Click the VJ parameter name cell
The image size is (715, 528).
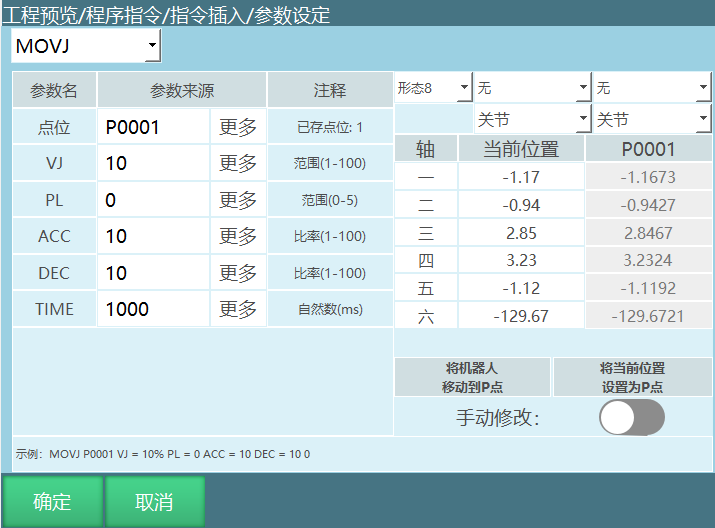point(54,163)
